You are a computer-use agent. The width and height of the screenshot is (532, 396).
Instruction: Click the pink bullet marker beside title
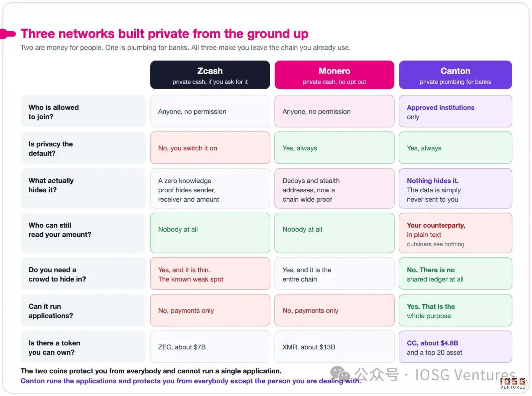click(x=8, y=34)
